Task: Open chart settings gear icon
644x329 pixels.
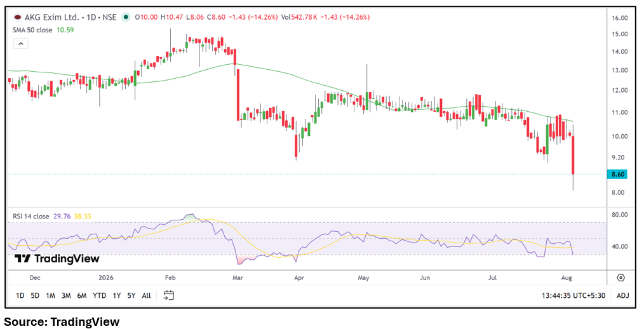Action: 621,278
